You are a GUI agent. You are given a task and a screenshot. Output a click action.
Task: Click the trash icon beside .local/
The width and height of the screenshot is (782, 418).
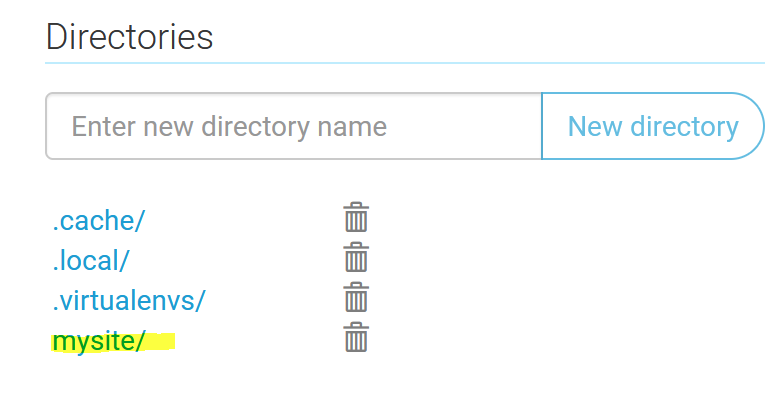pyautogui.click(x=356, y=258)
